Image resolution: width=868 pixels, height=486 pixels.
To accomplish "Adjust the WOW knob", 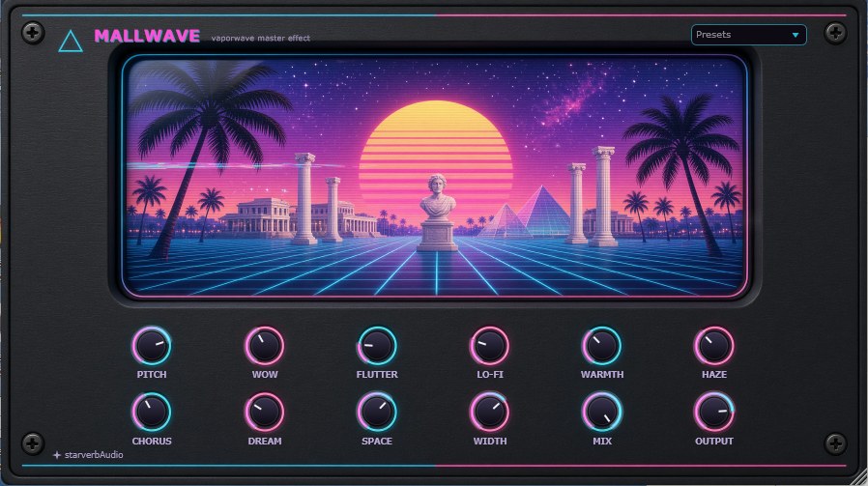I will 265,346.
